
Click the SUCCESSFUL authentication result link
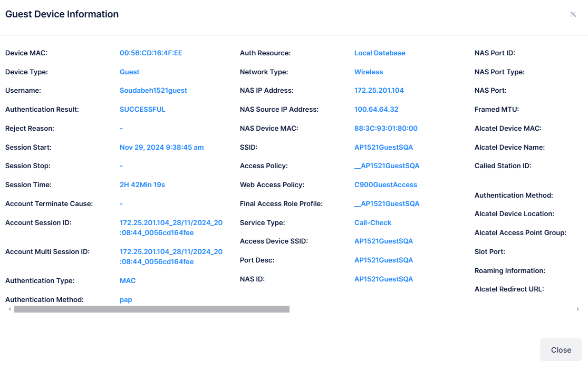pyautogui.click(x=142, y=109)
